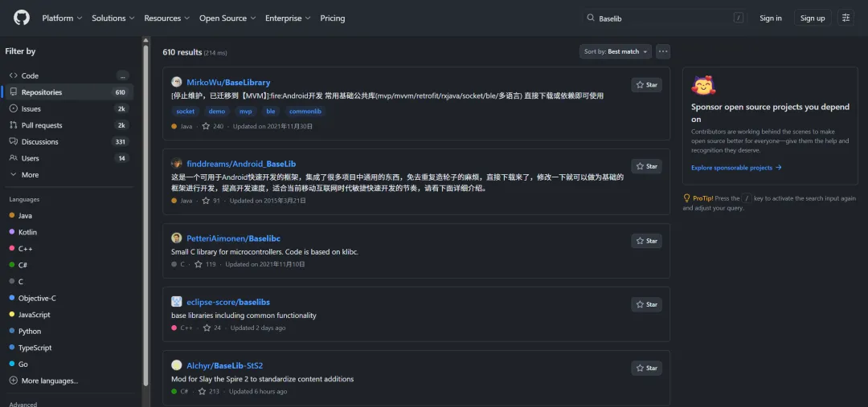Filter by Go language
Image resolution: width=868 pixels, height=407 pixels.
(69, 364)
